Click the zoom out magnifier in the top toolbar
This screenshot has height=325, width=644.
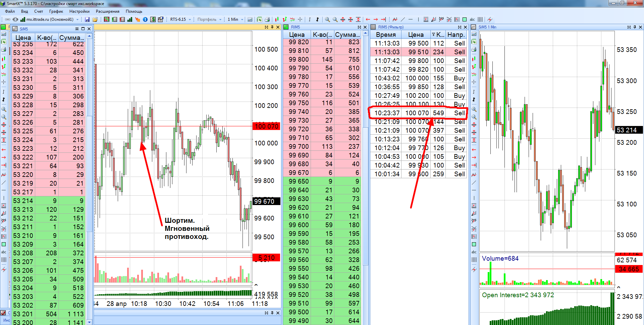(x=335, y=19)
